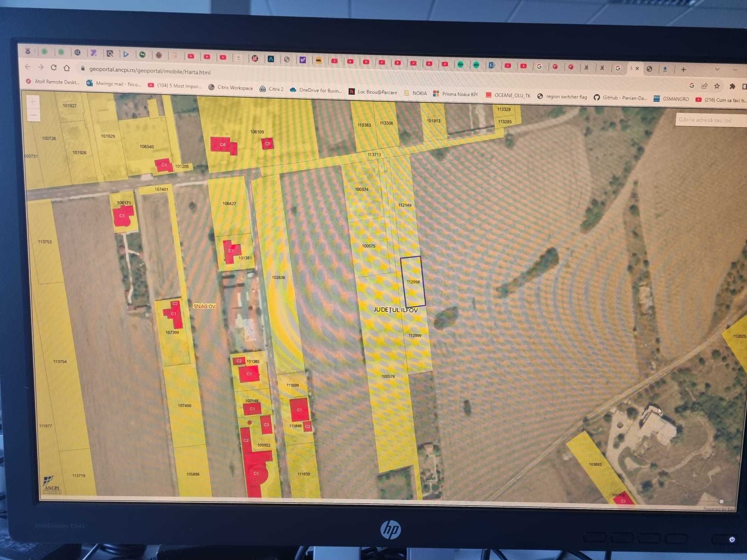Open Loc Birou@Parcare bookmark

pyautogui.click(x=373, y=92)
